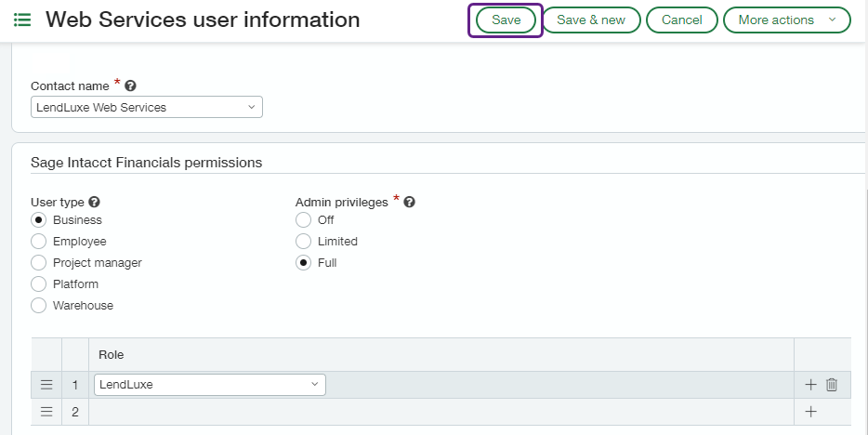Screen dimensions: 868x435
Task: Click the User type help icon
Action: point(94,202)
